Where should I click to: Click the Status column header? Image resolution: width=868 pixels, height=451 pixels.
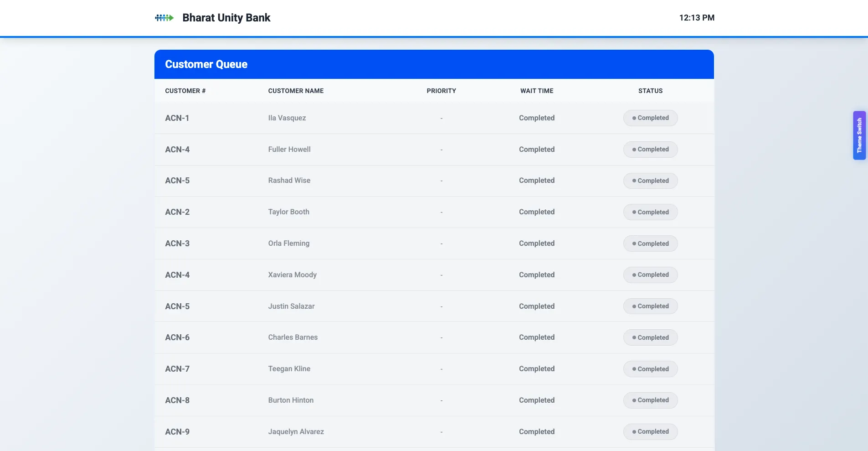650,91
